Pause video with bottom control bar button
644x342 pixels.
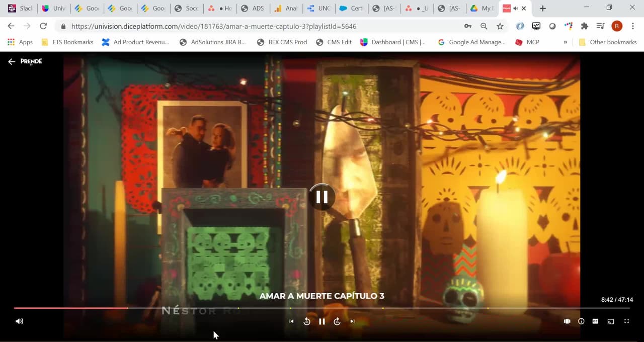(322, 321)
